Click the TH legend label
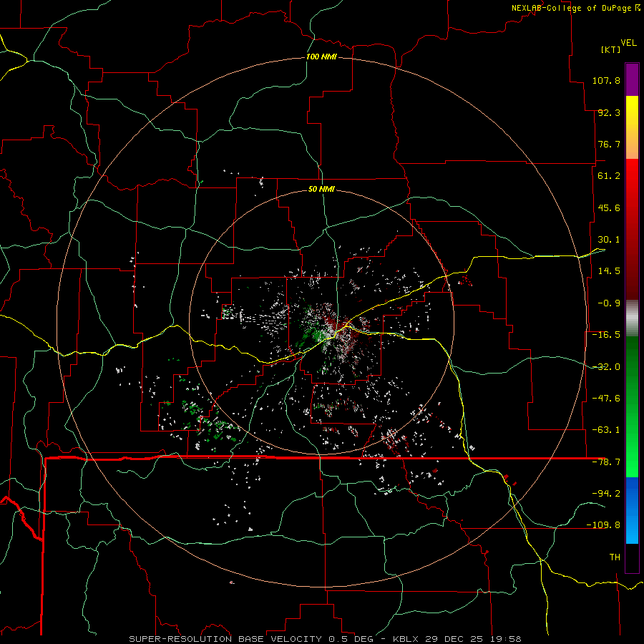 click(x=615, y=557)
